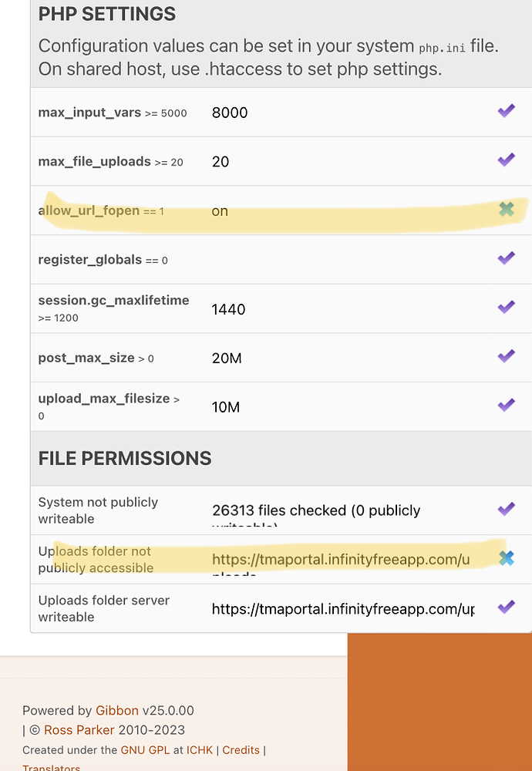Open the Credits page link
532x771 pixels.
(x=241, y=749)
